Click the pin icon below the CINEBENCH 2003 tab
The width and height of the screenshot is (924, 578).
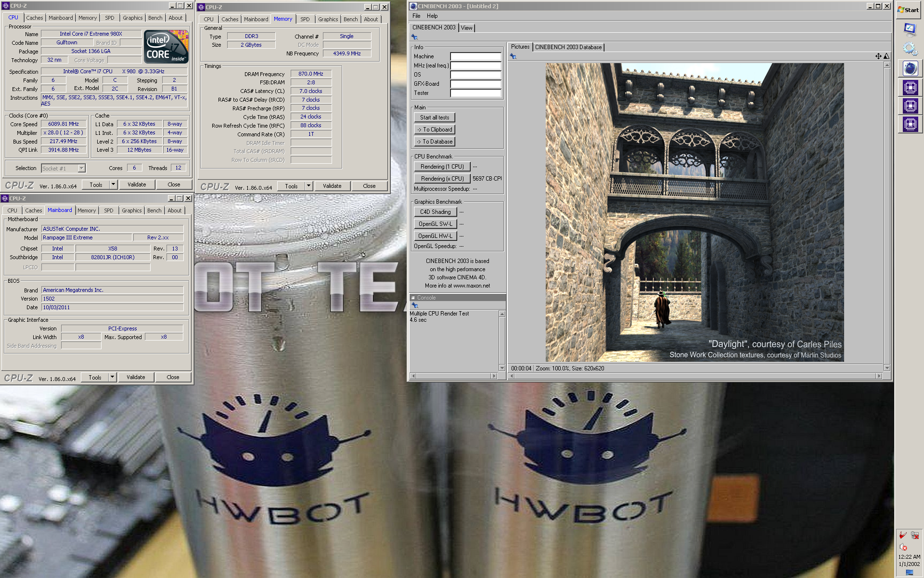tap(414, 37)
